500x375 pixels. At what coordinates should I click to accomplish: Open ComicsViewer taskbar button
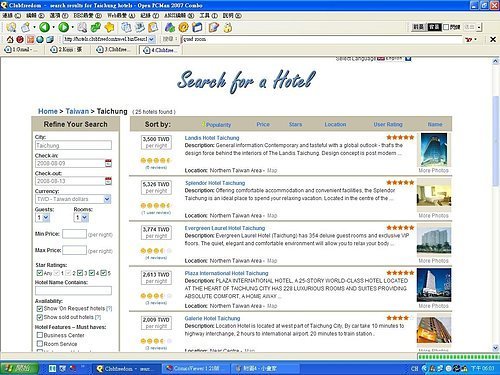coord(195,368)
